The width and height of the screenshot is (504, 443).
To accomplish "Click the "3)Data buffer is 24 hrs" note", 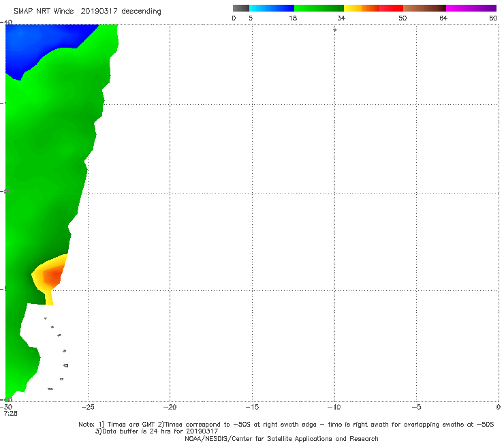I will coord(157,431).
